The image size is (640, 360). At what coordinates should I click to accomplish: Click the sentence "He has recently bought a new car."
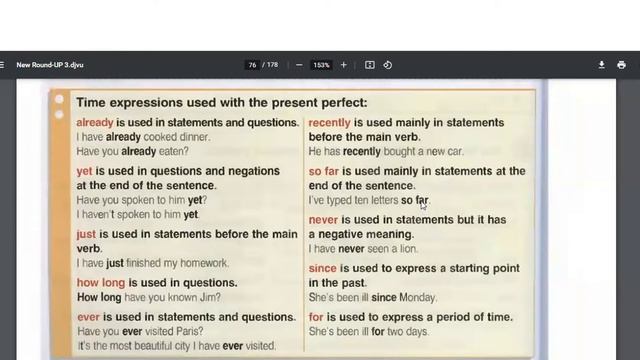tap(386, 151)
